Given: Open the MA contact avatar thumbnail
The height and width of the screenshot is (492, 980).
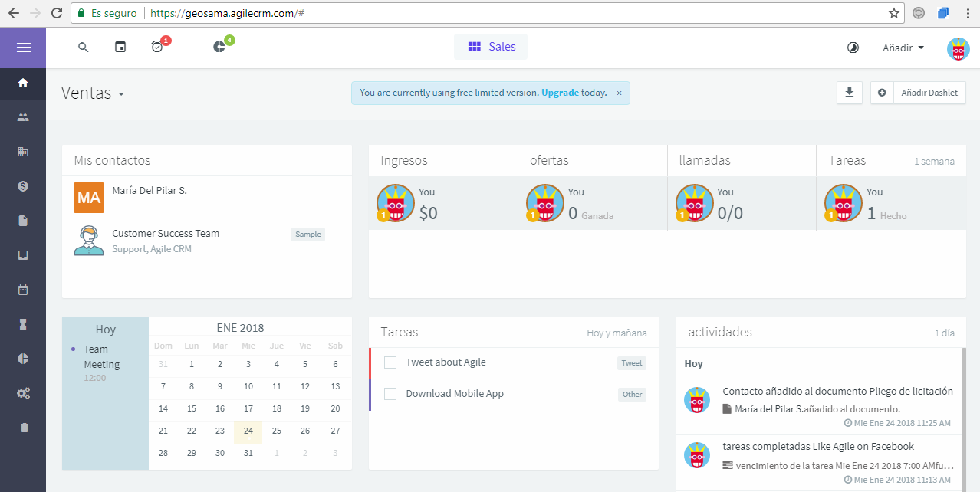Looking at the screenshot, I should point(89,198).
